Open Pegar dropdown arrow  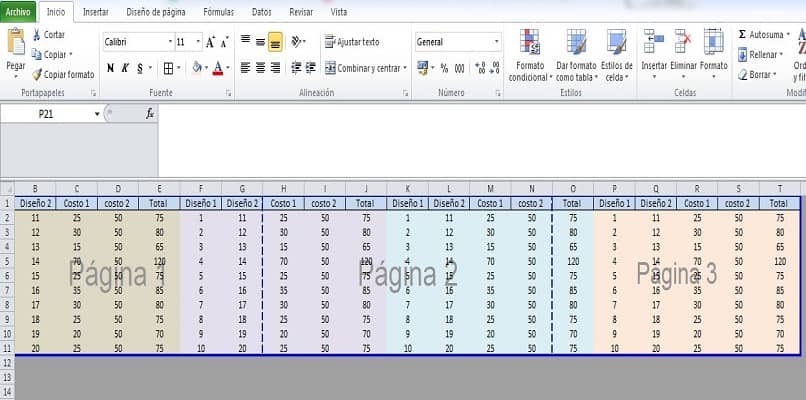(16, 77)
